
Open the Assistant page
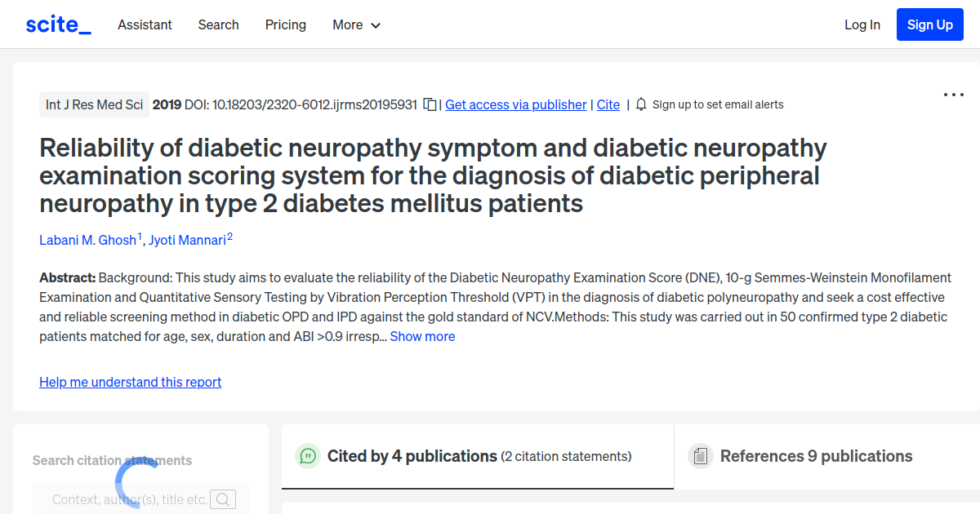[x=145, y=24]
